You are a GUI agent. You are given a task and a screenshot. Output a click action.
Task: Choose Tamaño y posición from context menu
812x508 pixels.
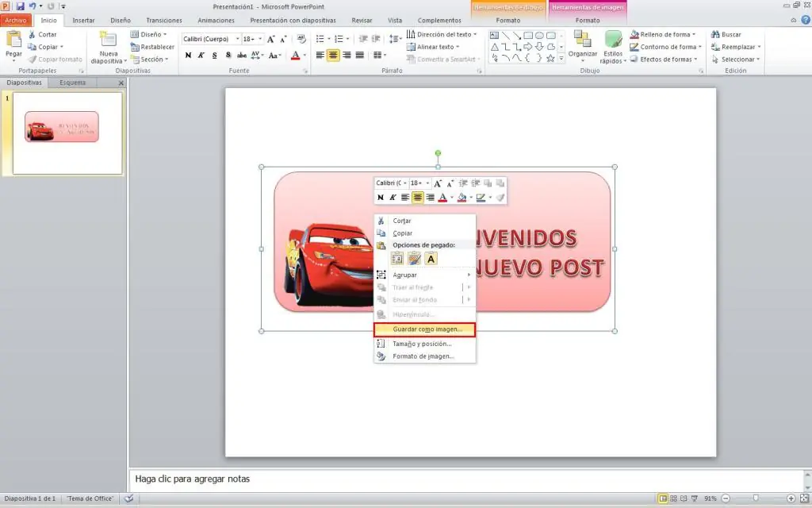click(x=425, y=344)
